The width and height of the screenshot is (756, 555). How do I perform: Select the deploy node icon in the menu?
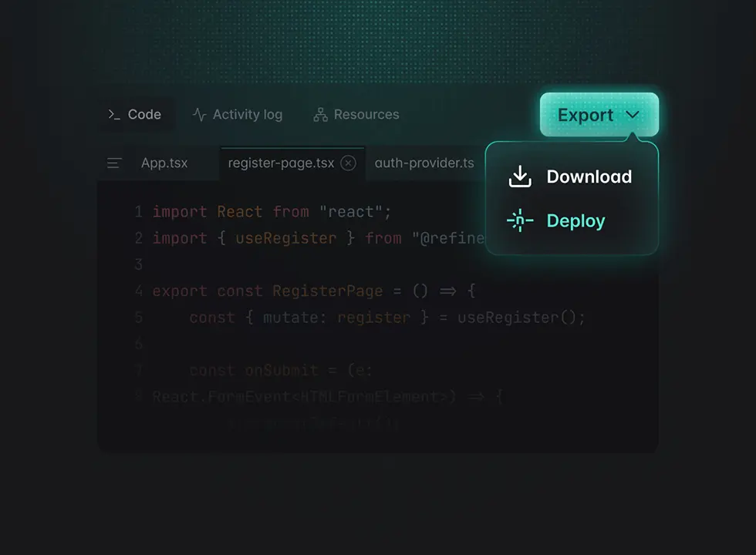click(x=520, y=220)
